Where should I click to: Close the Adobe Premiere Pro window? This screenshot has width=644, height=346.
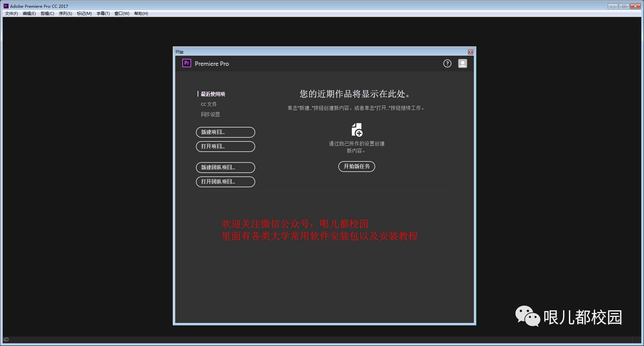click(x=635, y=6)
